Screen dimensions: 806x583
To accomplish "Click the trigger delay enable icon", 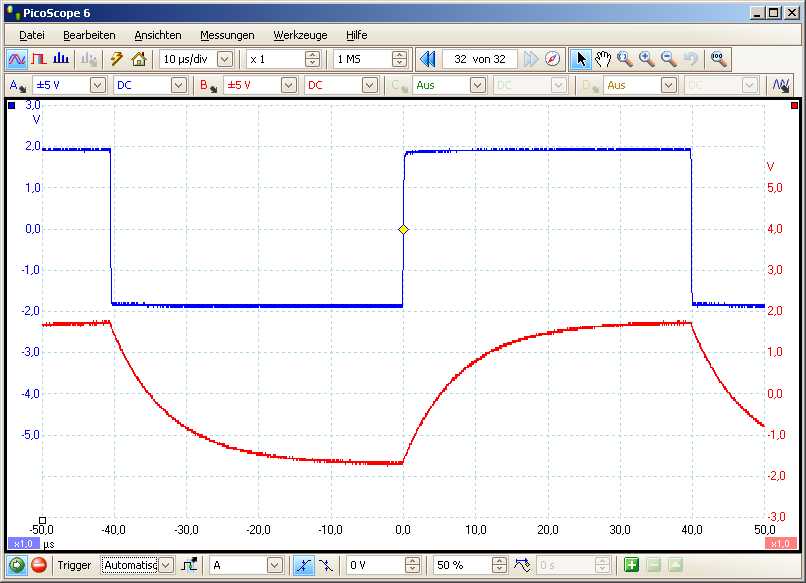I will [522, 566].
